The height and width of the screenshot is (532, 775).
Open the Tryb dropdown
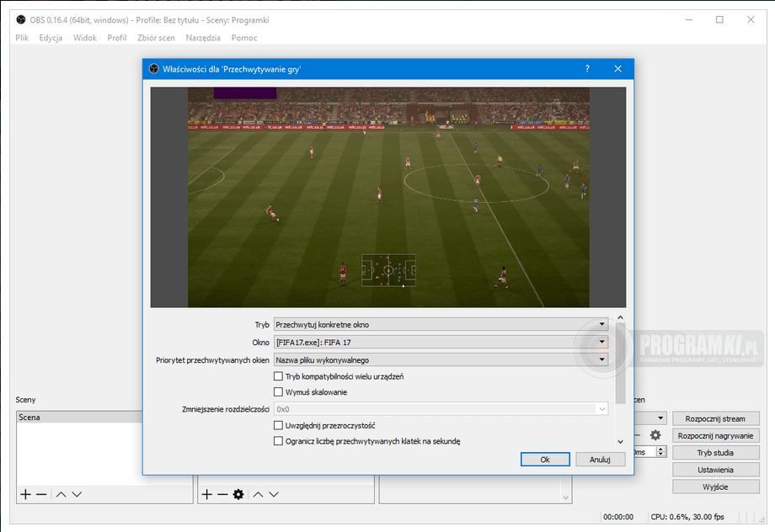point(441,325)
